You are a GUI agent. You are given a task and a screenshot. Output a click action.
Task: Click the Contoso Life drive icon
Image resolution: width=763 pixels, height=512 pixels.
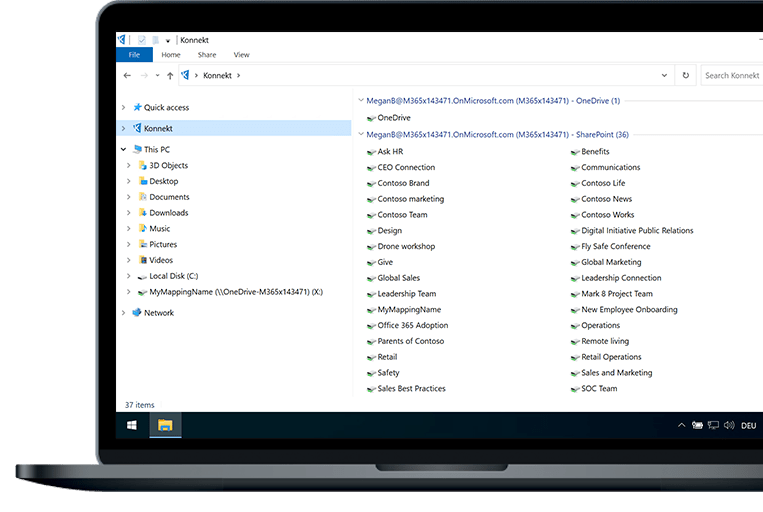(x=575, y=184)
